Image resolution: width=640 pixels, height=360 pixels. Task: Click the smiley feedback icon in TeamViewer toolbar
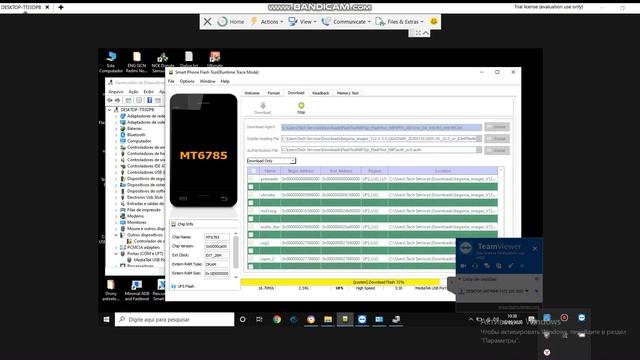[433, 21]
